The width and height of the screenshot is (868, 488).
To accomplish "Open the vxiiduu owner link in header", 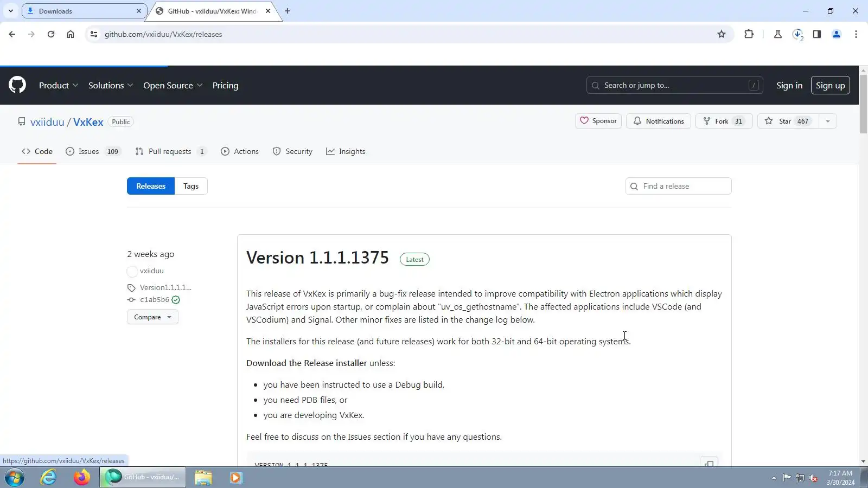I will [47, 122].
